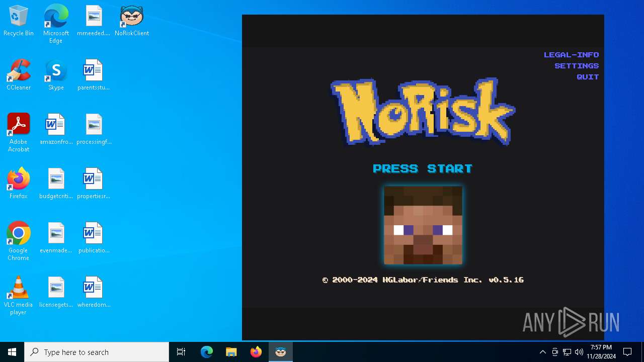
Task: Click the pixel Steve head avatar
Action: [423, 225]
